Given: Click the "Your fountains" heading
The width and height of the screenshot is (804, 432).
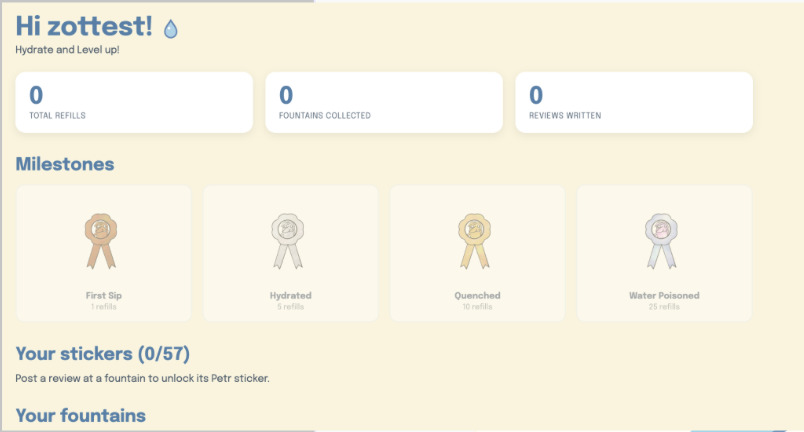Looking at the screenshot, I should [81, 415].
